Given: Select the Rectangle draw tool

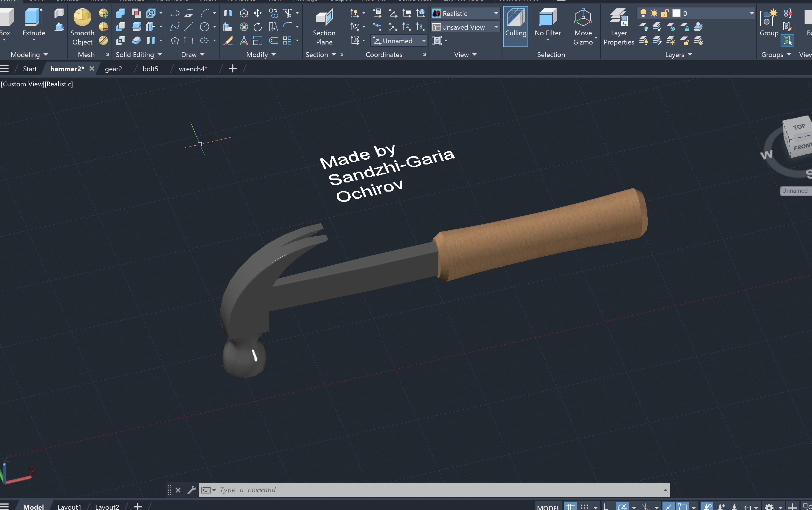Looking at the screenshot, I should 189,41.
